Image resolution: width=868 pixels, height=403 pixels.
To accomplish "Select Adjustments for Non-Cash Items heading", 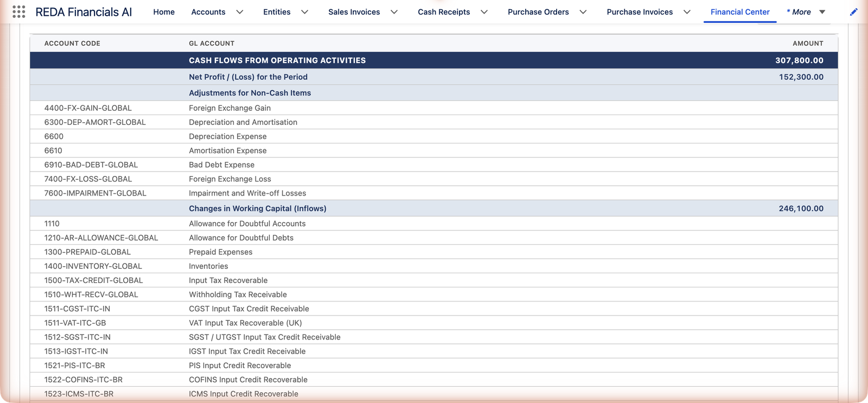I will coord(250,93).
